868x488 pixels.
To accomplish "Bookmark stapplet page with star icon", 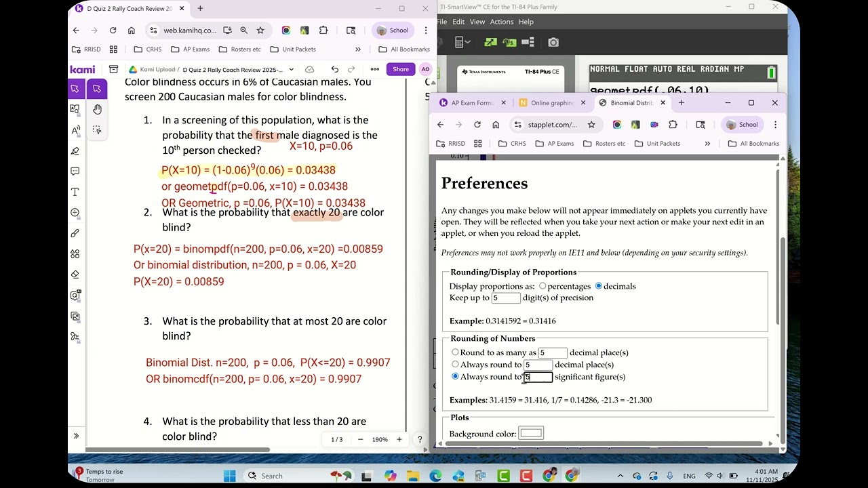I will tap(591, 125).
